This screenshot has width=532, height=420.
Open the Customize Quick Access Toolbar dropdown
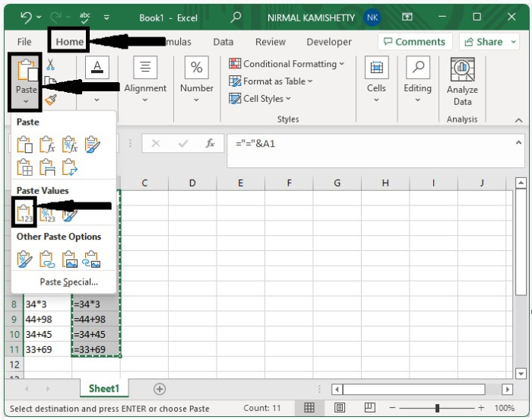106,17
